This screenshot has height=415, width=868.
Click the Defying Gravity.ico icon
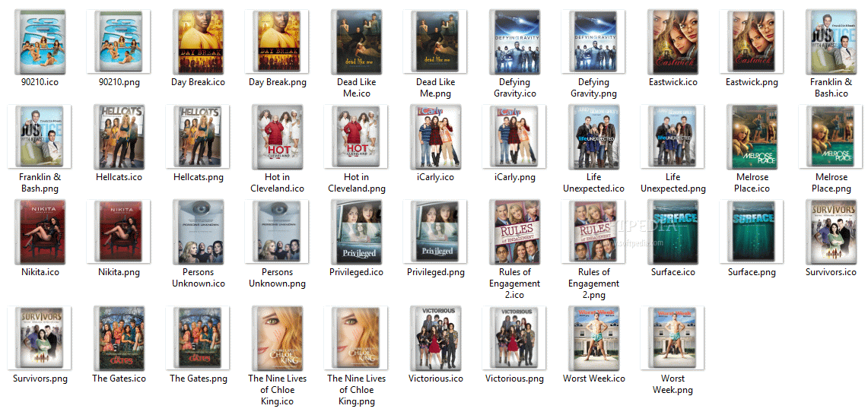[x=514, y=42]
